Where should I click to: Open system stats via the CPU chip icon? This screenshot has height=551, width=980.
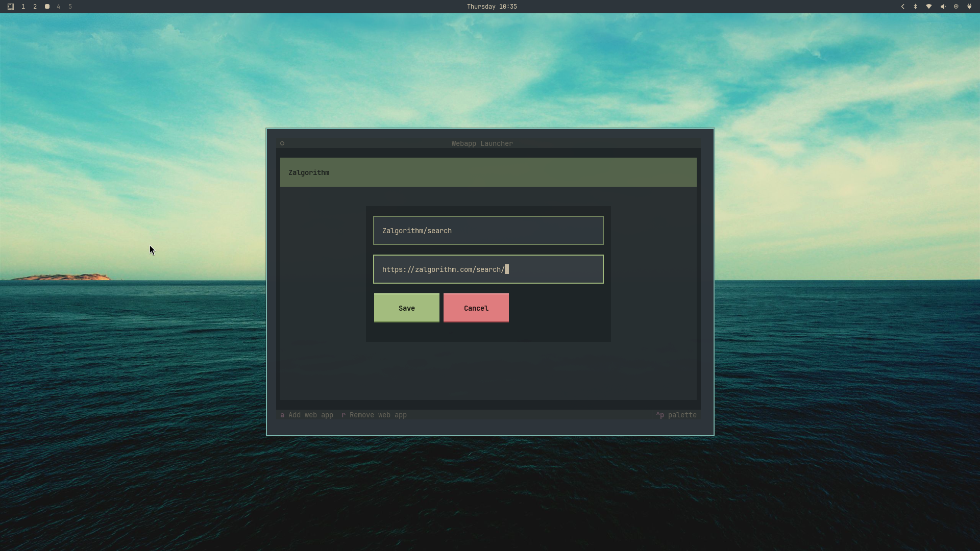click(x=955, y=7)
